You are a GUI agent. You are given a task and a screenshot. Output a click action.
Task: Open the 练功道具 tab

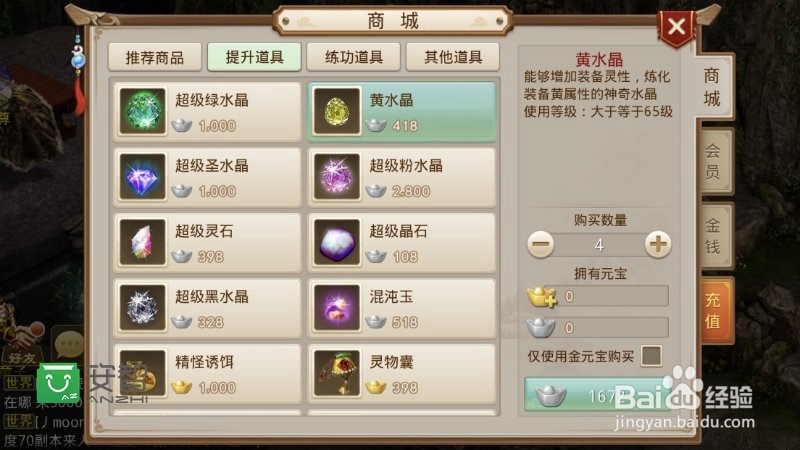pyautogui.click(x=354, y=57)
